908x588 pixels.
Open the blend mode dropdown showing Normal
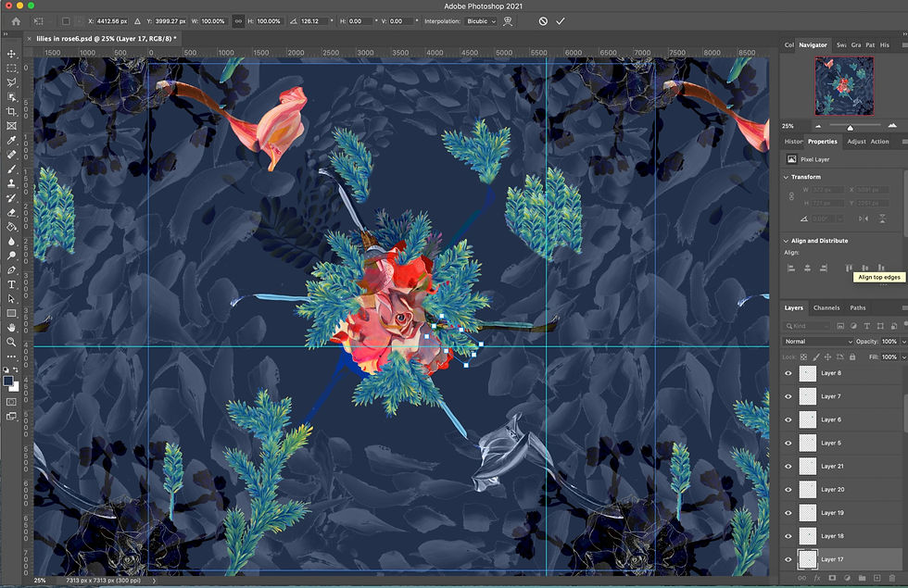(817, 342)
